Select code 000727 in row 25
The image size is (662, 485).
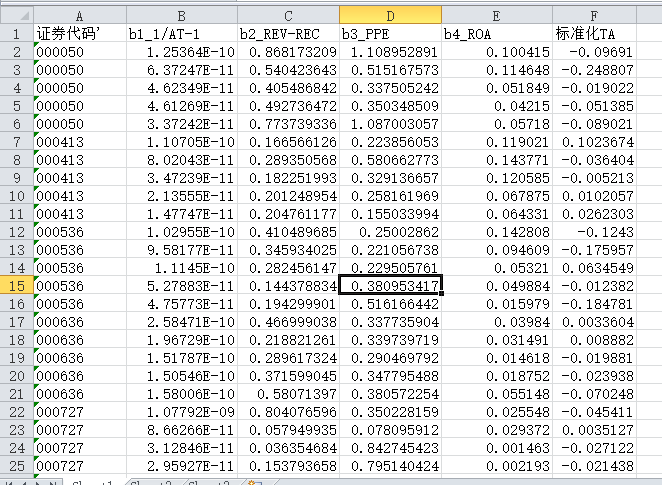(x=80, y=466)
